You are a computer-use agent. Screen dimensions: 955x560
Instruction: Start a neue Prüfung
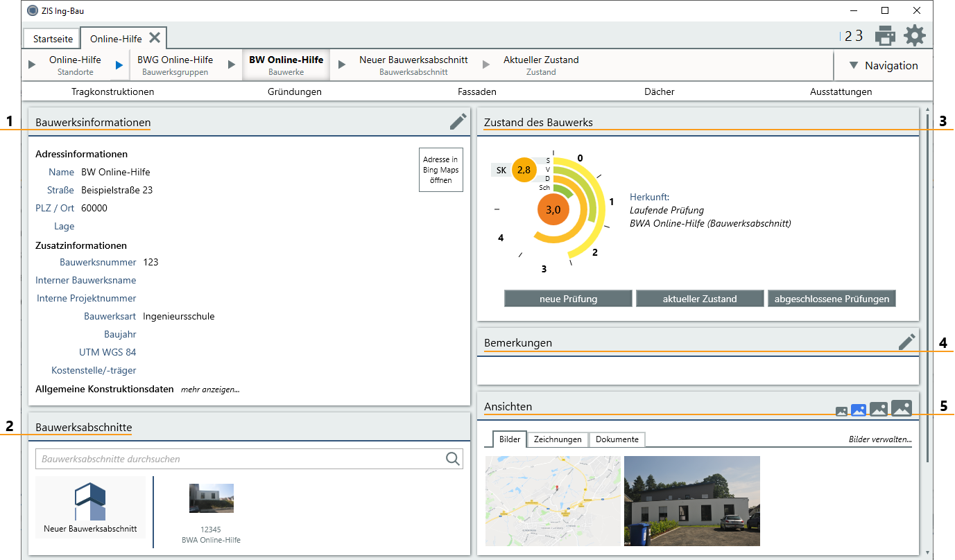[569, 299]
